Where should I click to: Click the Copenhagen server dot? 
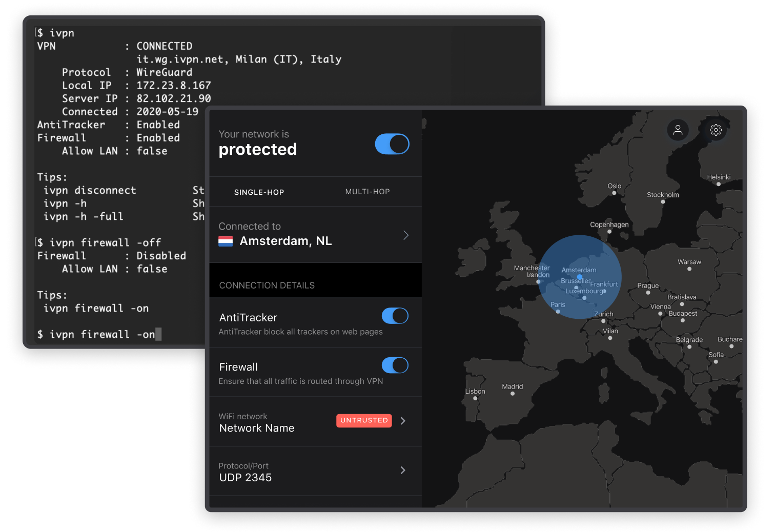click(609, 231)
